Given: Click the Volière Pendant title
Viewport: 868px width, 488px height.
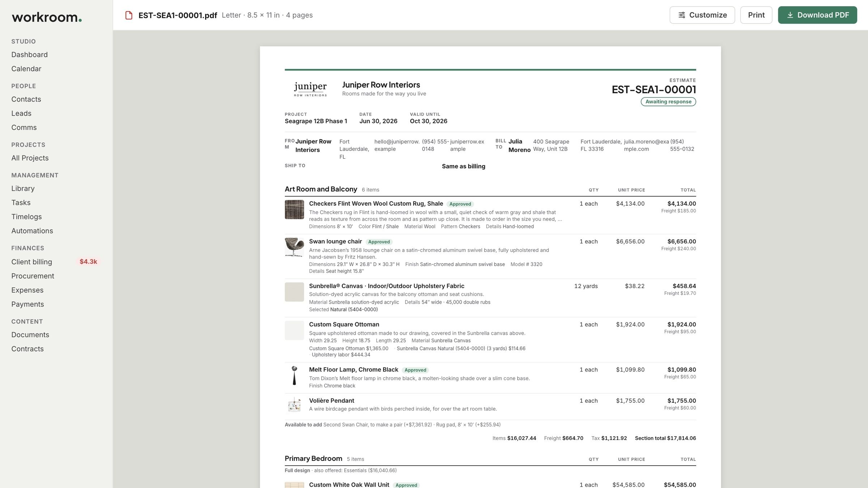Looking at the screenshot, I should click(x=331, y=401).
